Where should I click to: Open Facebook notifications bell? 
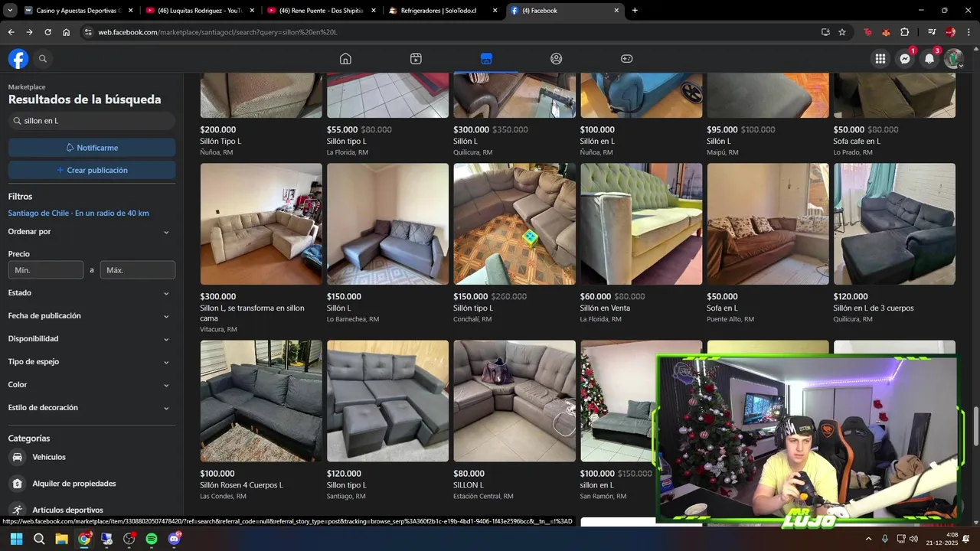point(929,59)
